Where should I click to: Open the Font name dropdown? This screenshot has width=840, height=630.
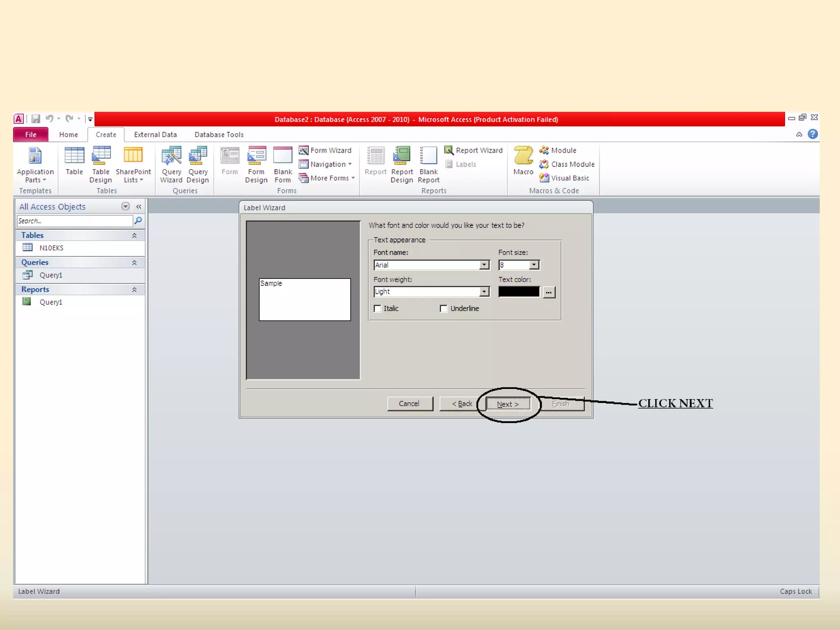click(484, 265)
